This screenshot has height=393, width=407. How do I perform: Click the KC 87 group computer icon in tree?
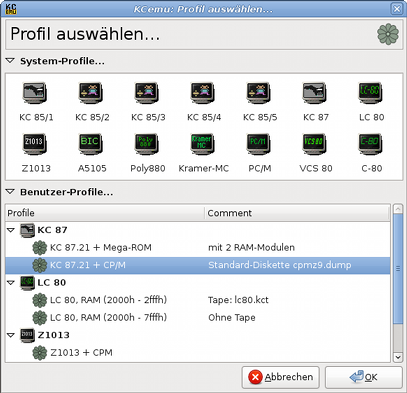27,230
